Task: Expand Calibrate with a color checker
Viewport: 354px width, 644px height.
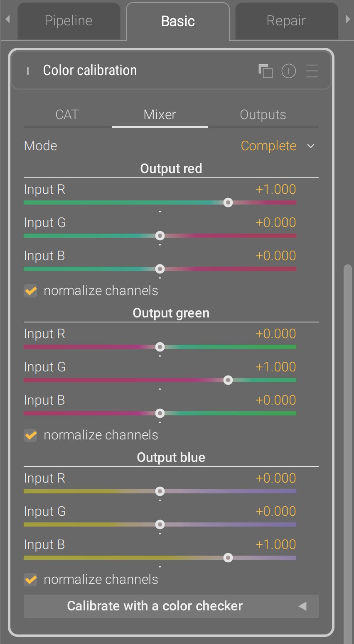Action: [155, 606]
